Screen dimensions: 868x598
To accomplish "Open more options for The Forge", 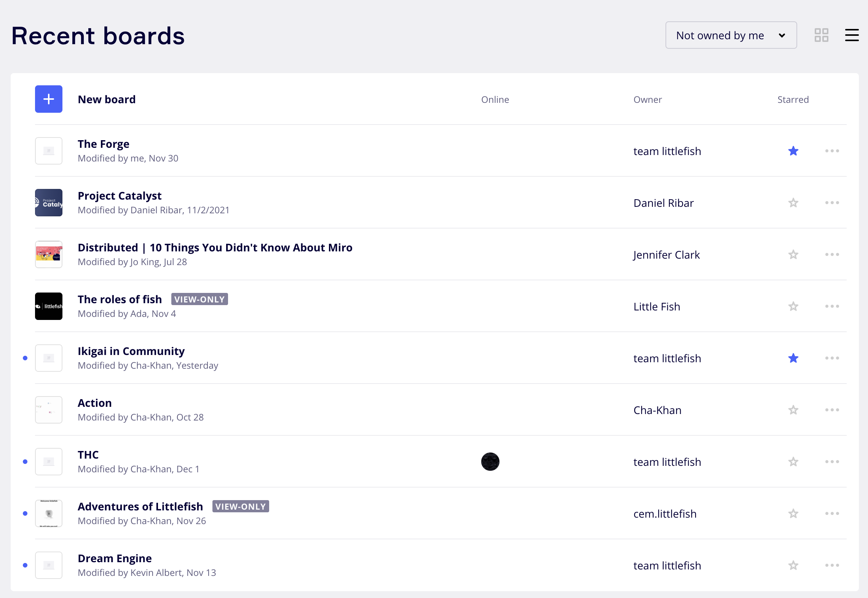I will click(x=832, y=151).
